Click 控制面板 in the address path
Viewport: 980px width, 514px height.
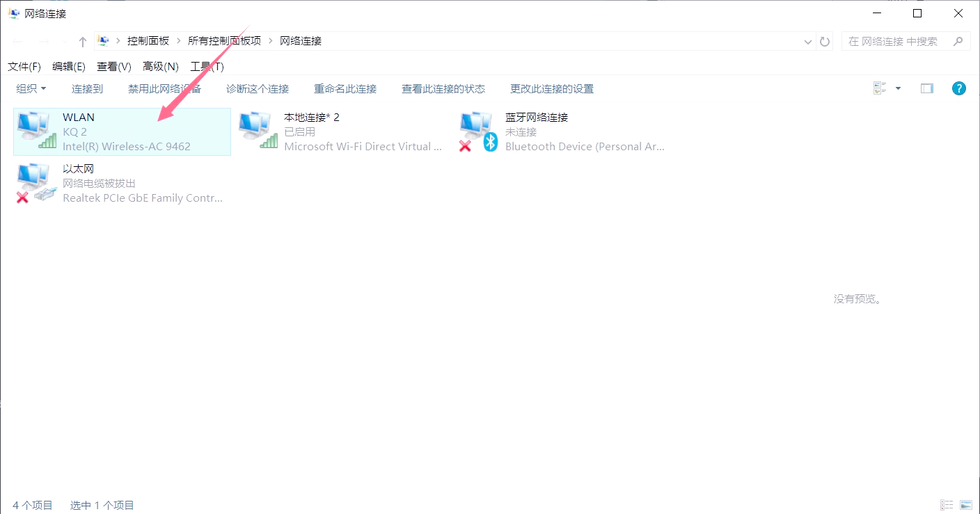pos(148,41)
